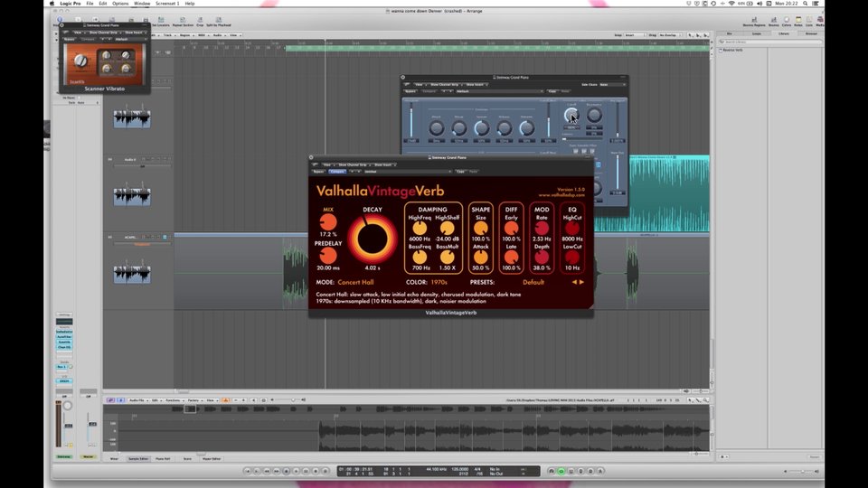Switch to the Piano Roll tab
The image size is (868, 488).
163,459
